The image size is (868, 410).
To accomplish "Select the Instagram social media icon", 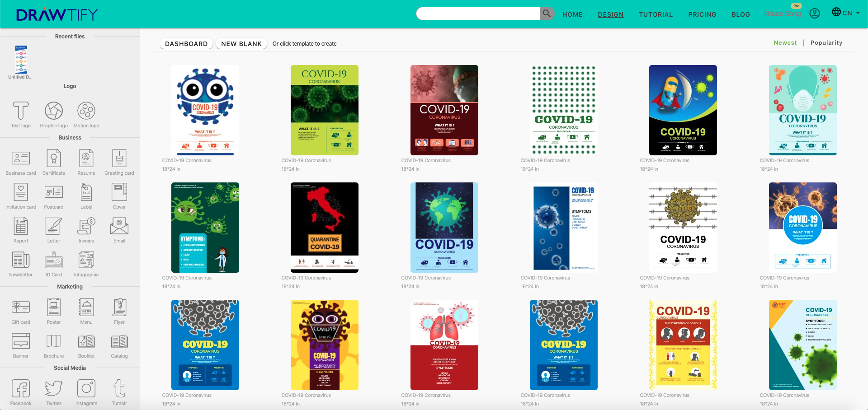I will [x=86, y=389].
